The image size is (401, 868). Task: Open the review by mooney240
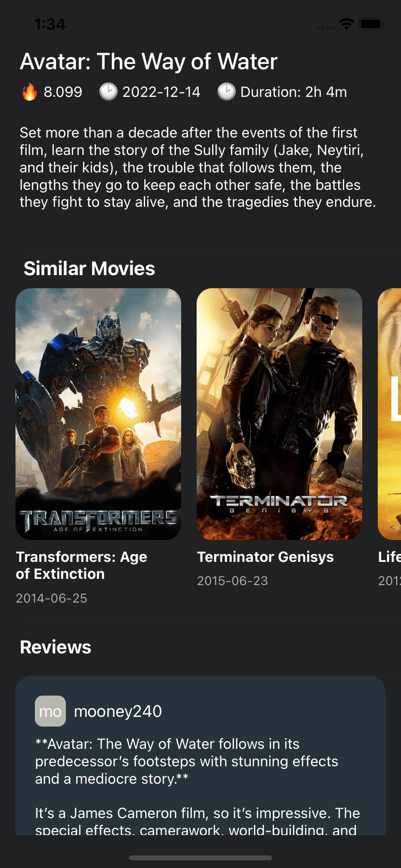point(200,760)
